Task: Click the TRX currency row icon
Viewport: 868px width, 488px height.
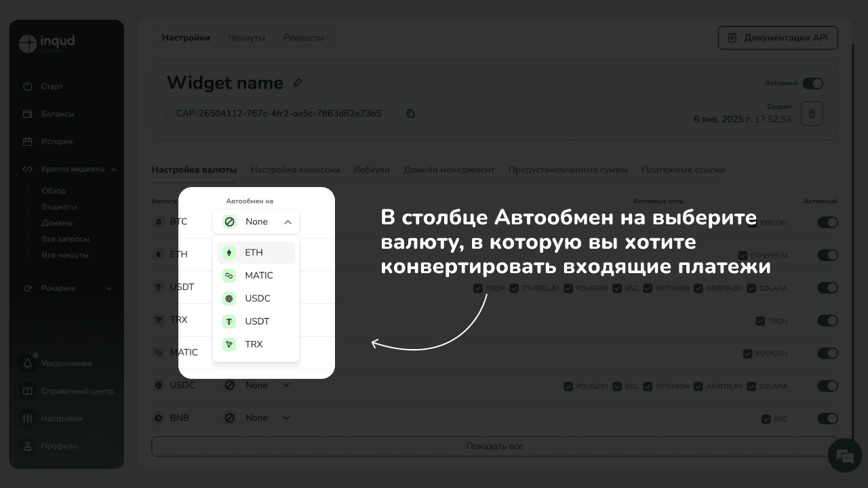Action: pyautogui.click(x=159, y=320)
